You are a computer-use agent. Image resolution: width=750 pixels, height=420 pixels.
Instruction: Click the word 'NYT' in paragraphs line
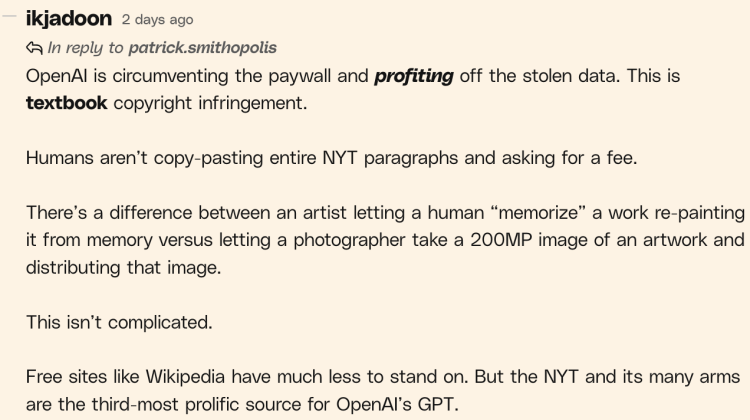[340, 158]
